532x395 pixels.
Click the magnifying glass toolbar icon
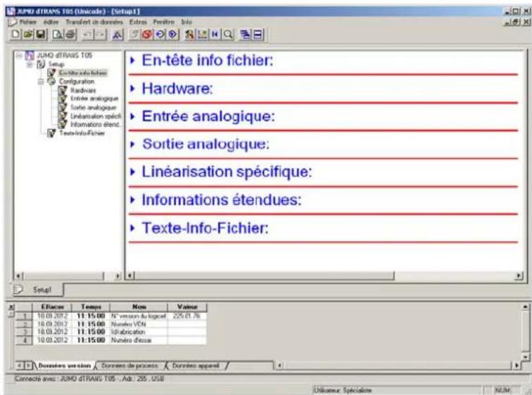tap(228, 34)
